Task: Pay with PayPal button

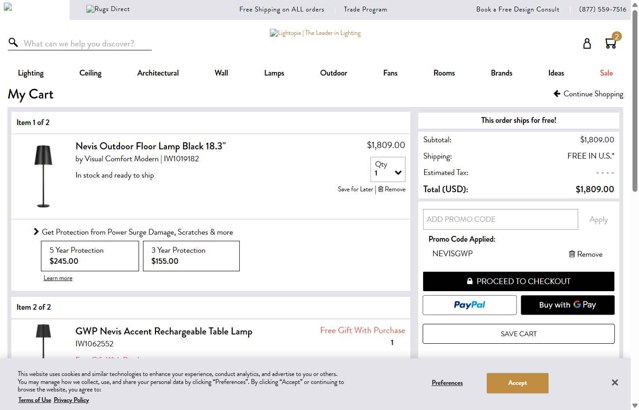Action: [469, 305]
